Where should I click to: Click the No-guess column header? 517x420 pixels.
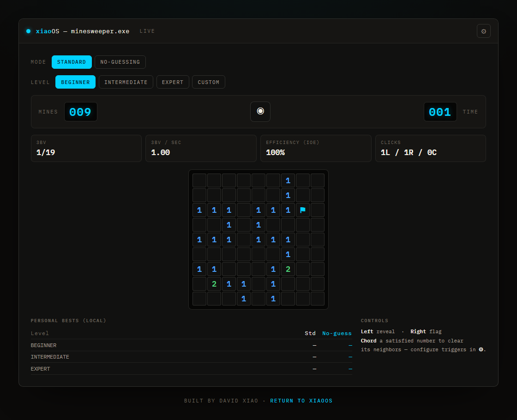(337, 333)
